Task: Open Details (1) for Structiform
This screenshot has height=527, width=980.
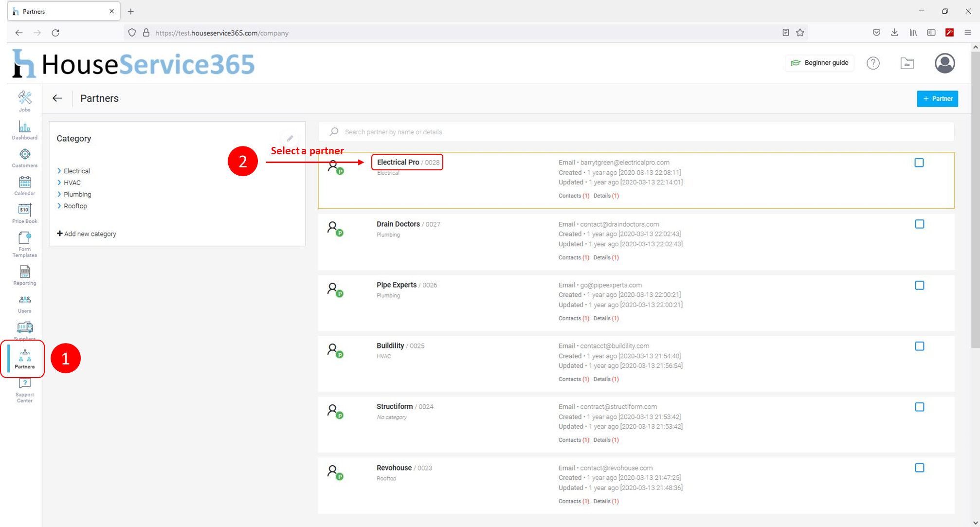Action: click(x=606, y=440)
